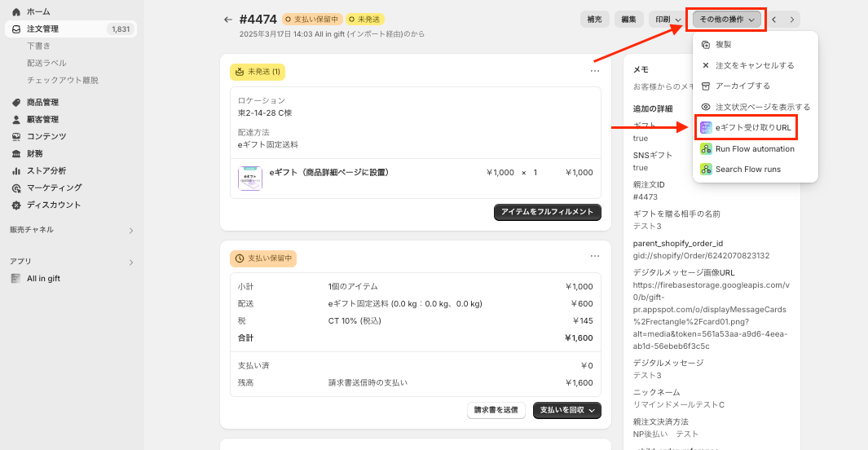
Task: Open the 未発送 card three-dot menu
Action: coord(595,72)
